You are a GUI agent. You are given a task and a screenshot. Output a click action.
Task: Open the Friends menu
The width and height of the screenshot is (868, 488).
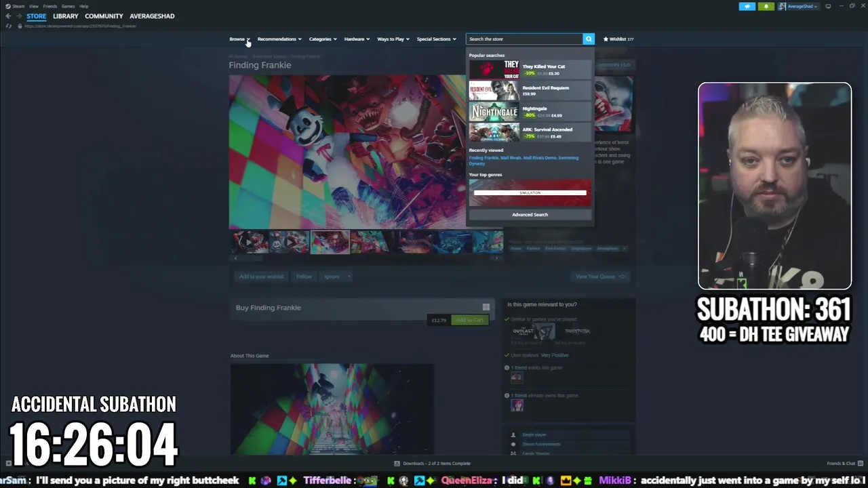50,6
